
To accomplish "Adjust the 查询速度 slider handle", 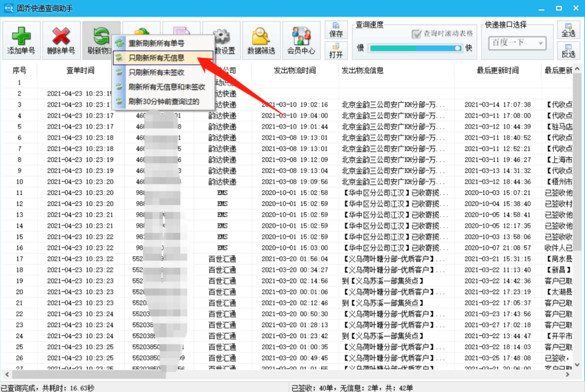I will [x=458, y=48].
